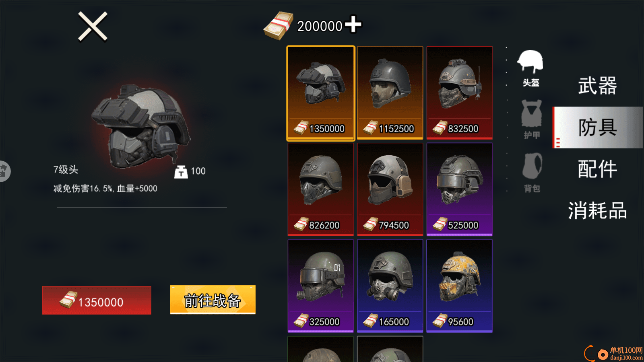This screenshot has width=644, height=362.
Task: Choose the 1350000 level 7 helmet
Action: pos(321,93)
